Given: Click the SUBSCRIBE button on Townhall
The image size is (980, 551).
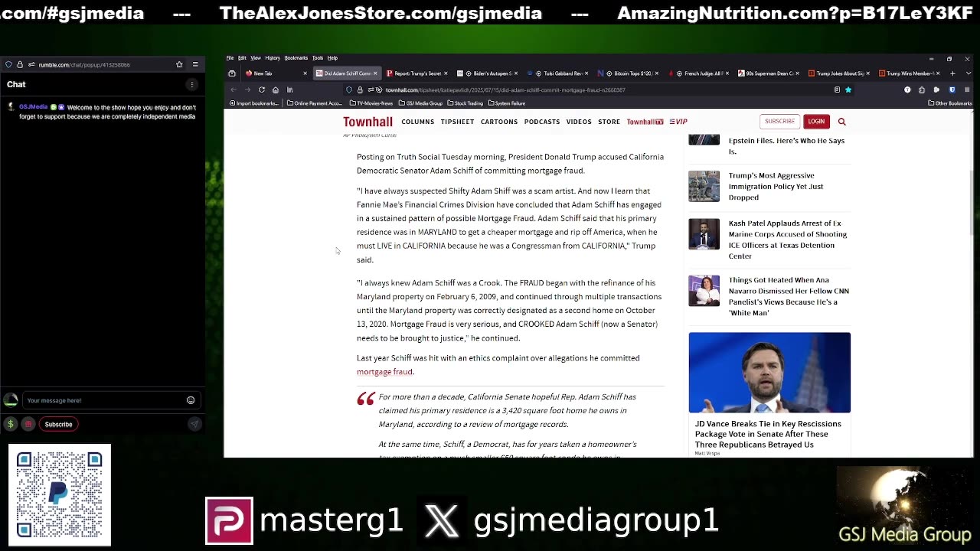Looking at the screenshot, I should [779, 121].
